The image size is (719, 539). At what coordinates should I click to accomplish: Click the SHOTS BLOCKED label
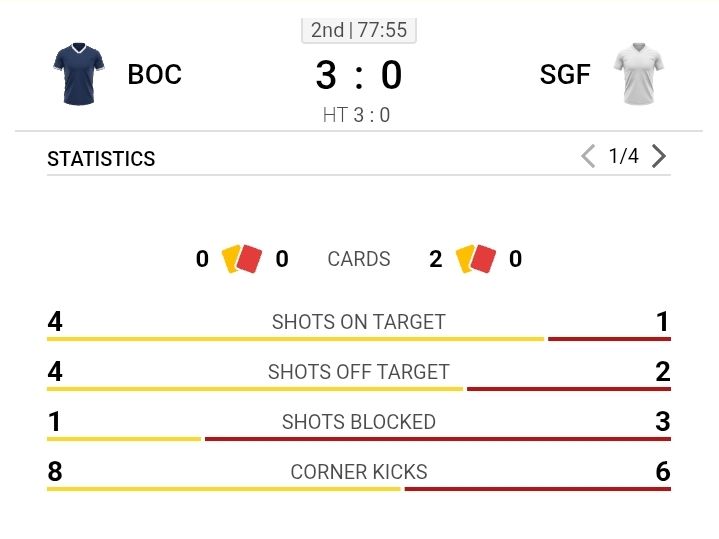[x=359, y=422]
